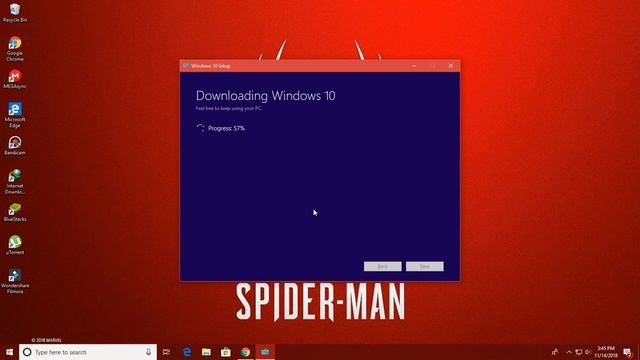The width and height of the screenshot is (640, 360).
Task: Select the Windows 10 Setup taskbar button
Action: click(x=265, y=352)
